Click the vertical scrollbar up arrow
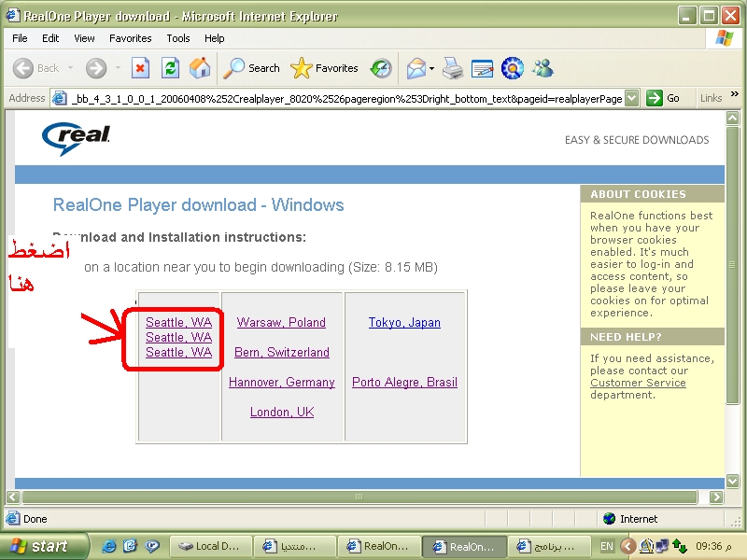747x560 pixels. [x=733, y=118]
